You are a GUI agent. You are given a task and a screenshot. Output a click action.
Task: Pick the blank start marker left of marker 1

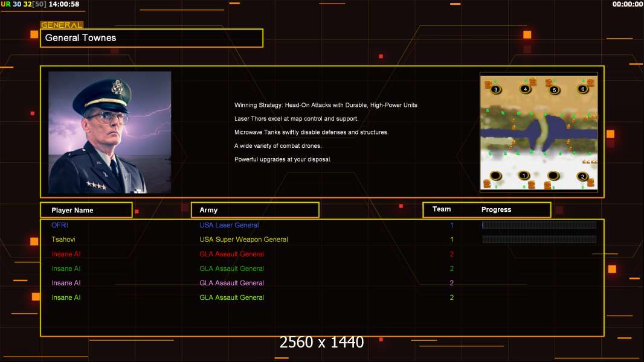[496, 176]
